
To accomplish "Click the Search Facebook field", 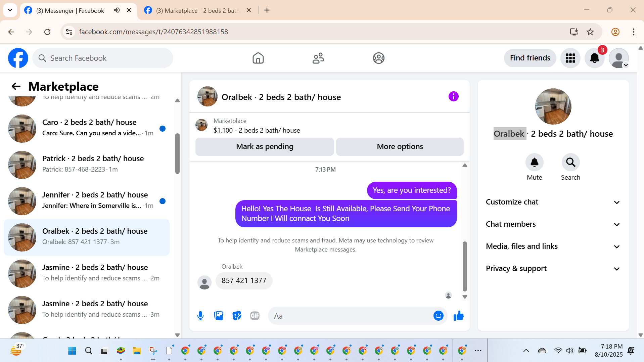I will (103, 58).
